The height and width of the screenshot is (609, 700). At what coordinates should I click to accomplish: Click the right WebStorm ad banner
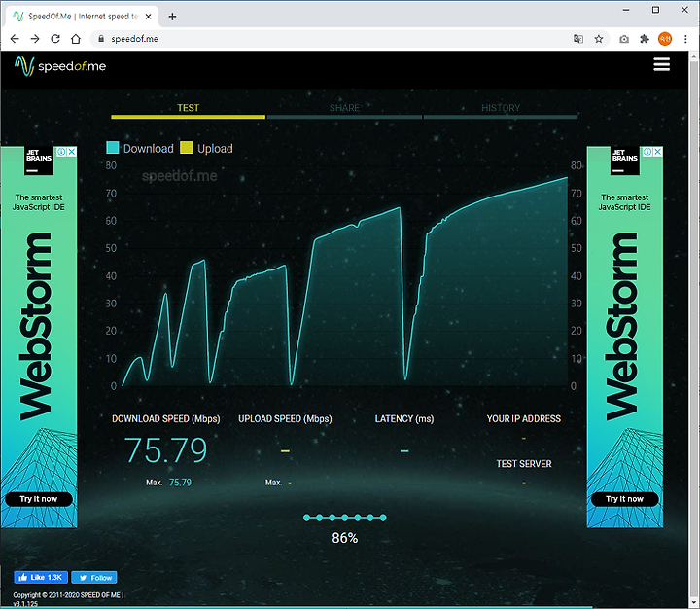click(x=624, y=337)
